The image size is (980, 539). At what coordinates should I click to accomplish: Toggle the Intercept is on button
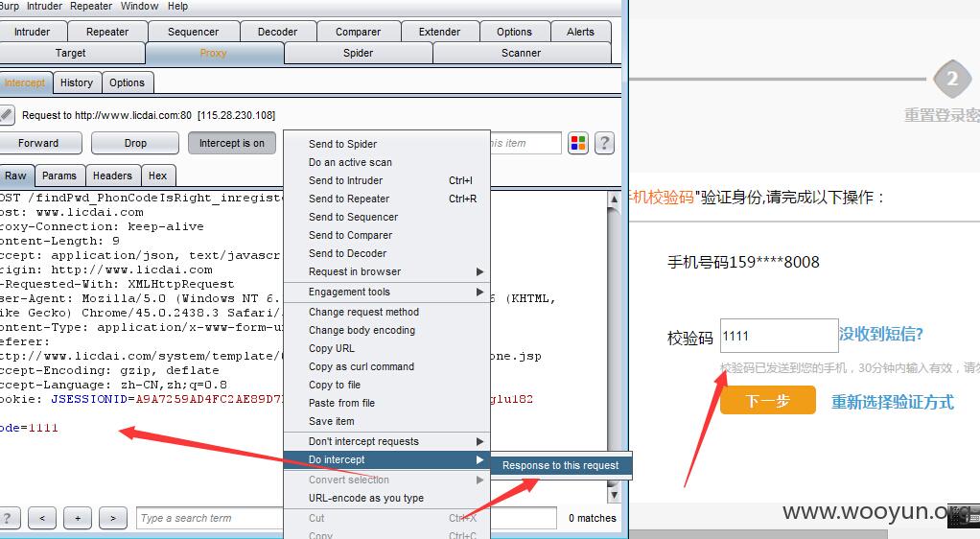pyautogui.click(x=232, y=143)
